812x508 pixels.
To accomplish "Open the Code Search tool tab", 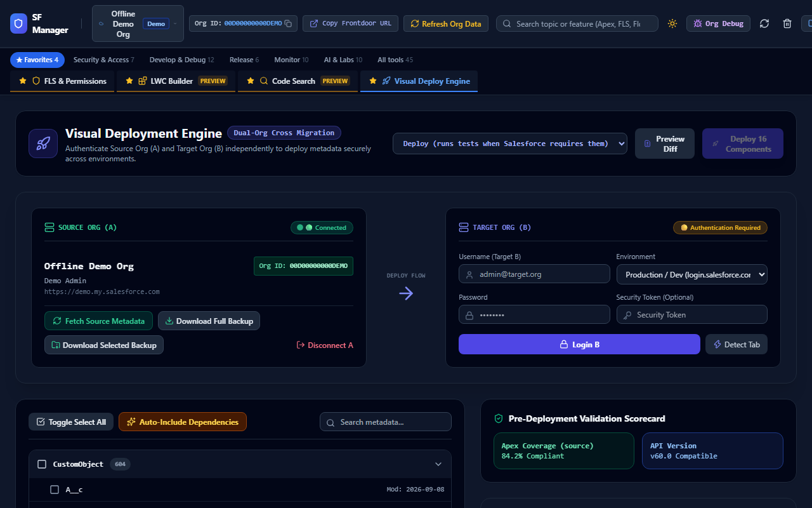I will coord(298,81).
